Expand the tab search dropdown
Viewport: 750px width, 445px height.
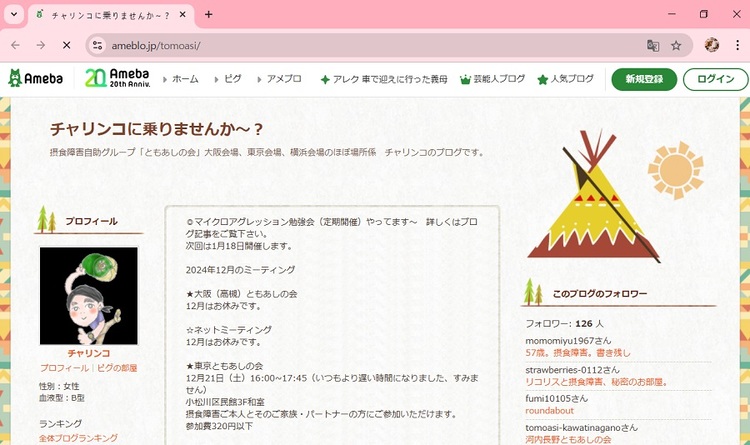pos(14,15)
